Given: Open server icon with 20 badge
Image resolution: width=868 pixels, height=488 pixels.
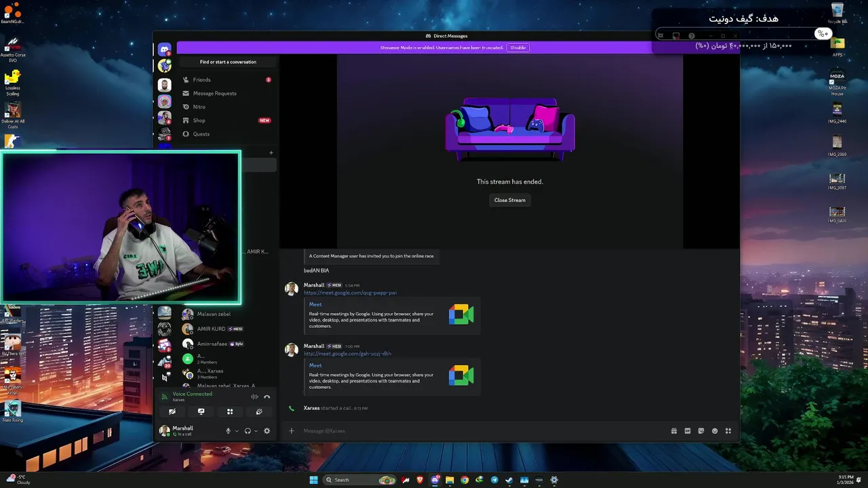Looking at the screenshot, I should pyautogui.click(x=164, y=363).
